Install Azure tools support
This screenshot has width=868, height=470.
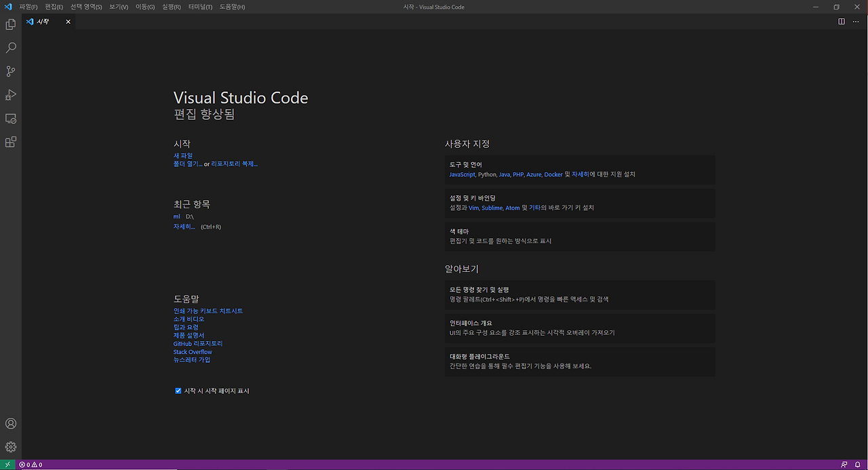(534, 174)
